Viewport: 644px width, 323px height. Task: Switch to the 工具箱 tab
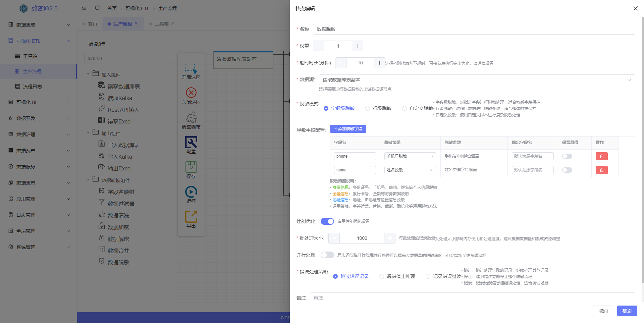161,24
